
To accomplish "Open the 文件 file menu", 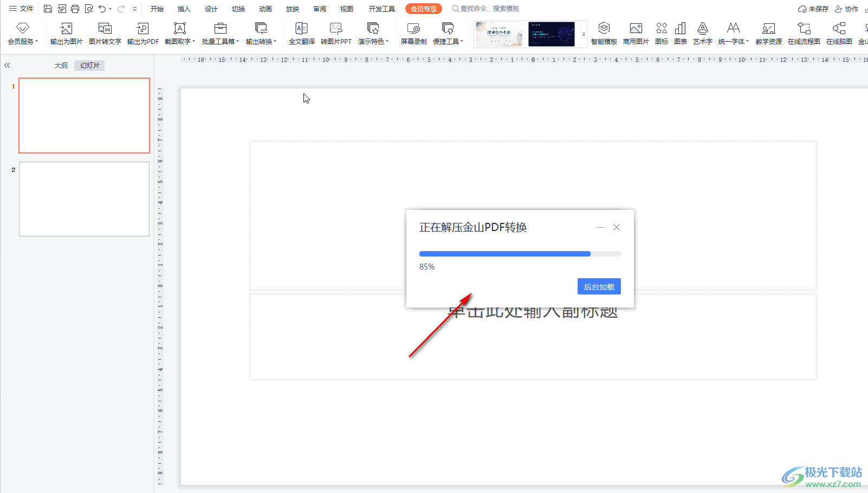I will tap(21, 9).
